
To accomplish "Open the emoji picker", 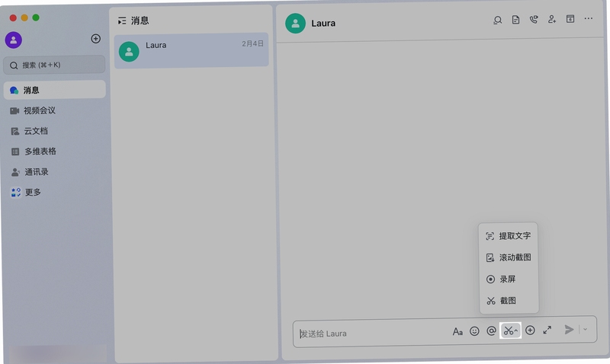I will coord(474,331).
